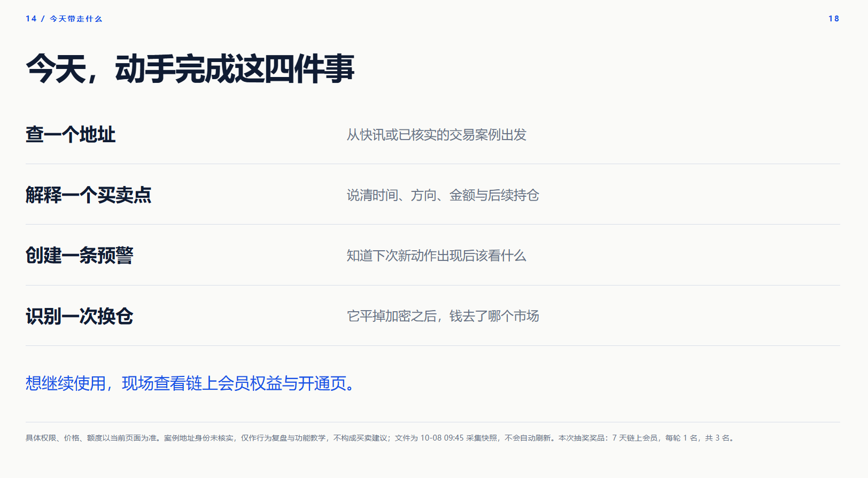
Task: Select the heading 查一个地址
Action: tap(71, 134)
